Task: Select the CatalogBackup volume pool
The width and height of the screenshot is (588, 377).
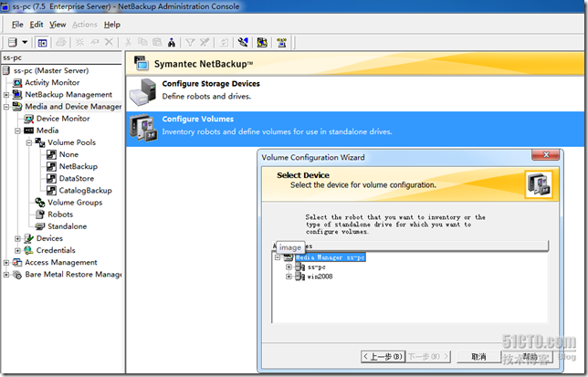Action: tap(85, 191)
